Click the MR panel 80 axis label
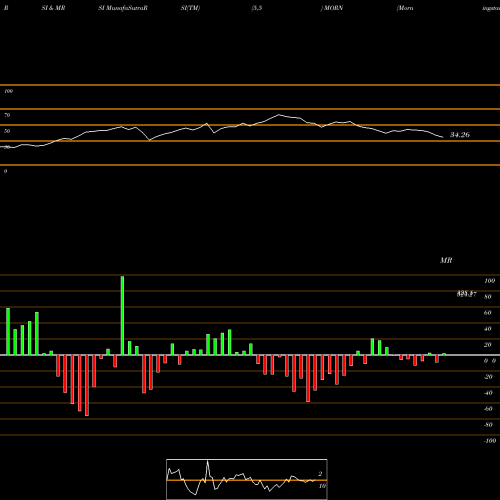The width and height of the screenshot is (500, 500). pos(488,297)
